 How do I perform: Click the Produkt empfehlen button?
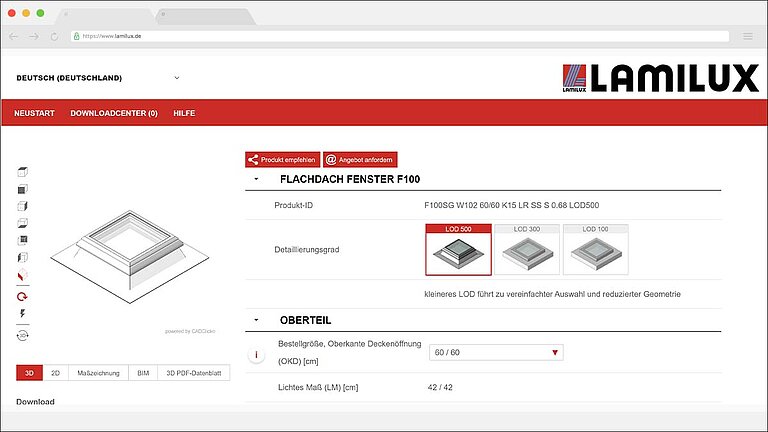click(x=282, y=159)
